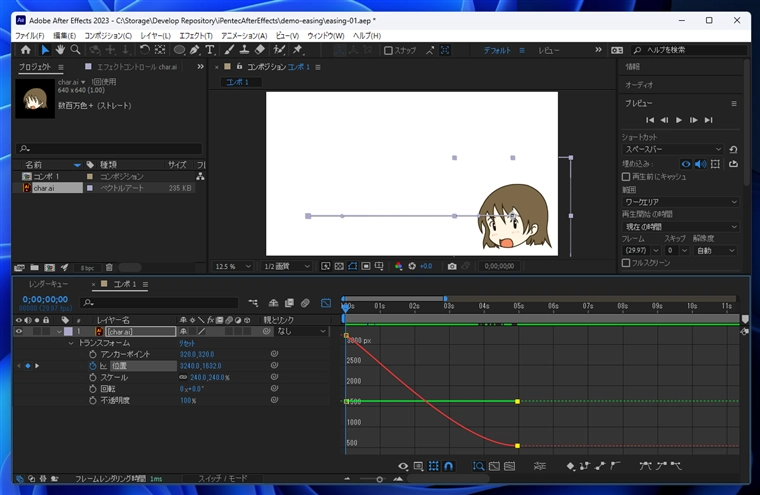Viewport: 760px width, 495px height.
Task: Select the Ellipse shape tool
Action: (x=179, y=49)
